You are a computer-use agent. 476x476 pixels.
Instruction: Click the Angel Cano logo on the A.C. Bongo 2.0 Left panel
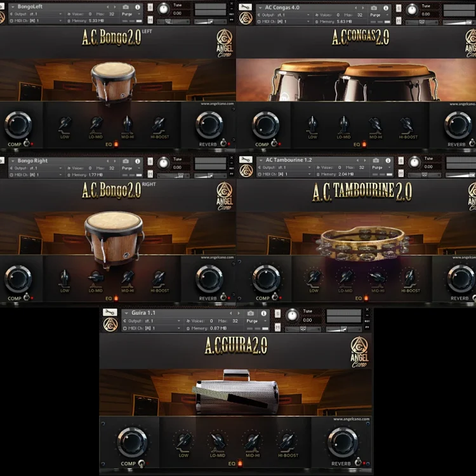224,43
